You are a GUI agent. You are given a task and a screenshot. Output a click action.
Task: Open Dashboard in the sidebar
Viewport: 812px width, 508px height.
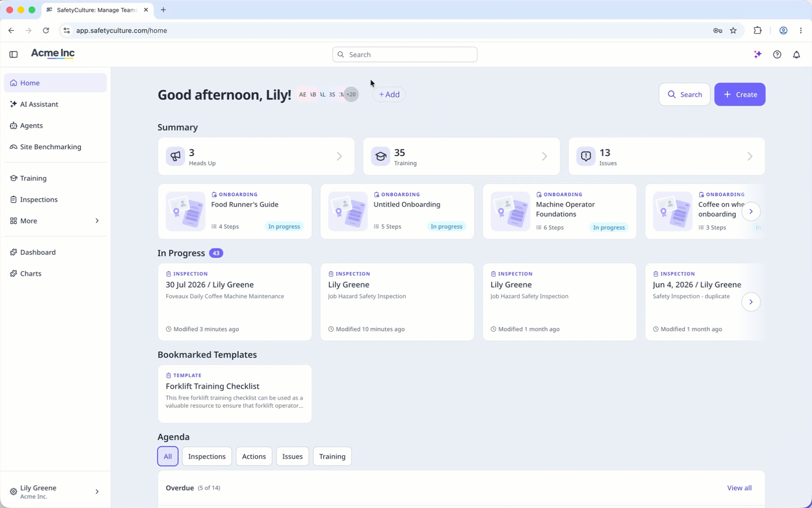tap(55, 252)
